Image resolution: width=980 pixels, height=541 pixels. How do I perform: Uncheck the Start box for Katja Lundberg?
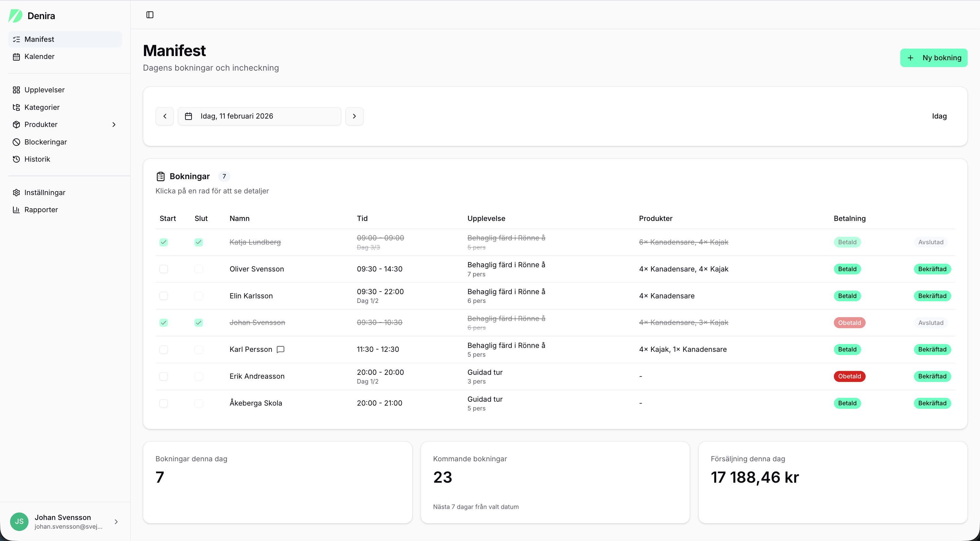pyautogui.click(x=164, y=242)
